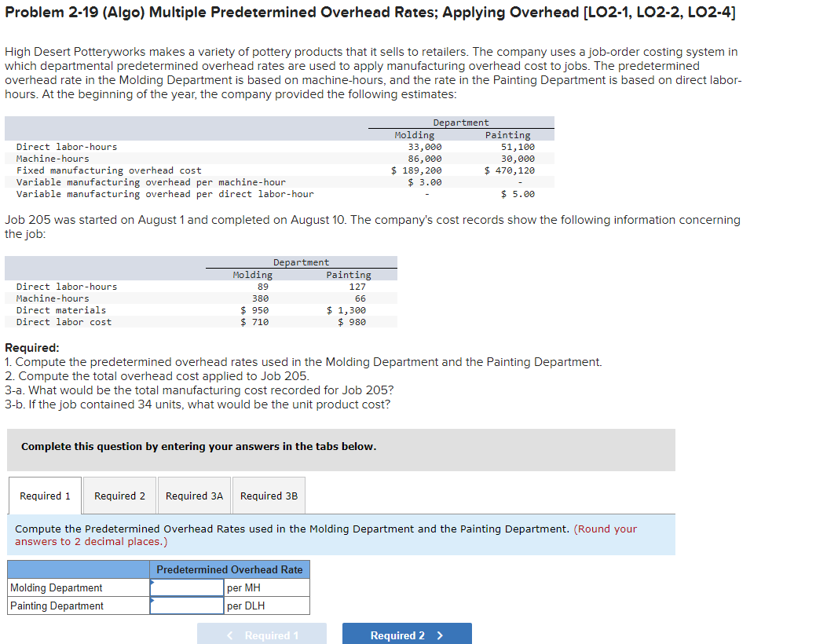Click the disabled Required 1 back button
The image size is (827, 644).
262,633
